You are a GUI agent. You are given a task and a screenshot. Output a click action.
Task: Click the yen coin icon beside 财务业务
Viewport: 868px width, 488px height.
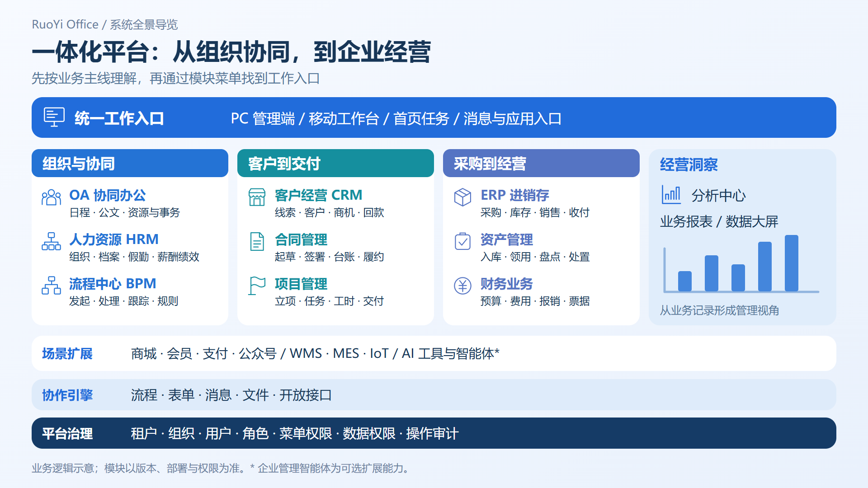[x=462, y=286]
